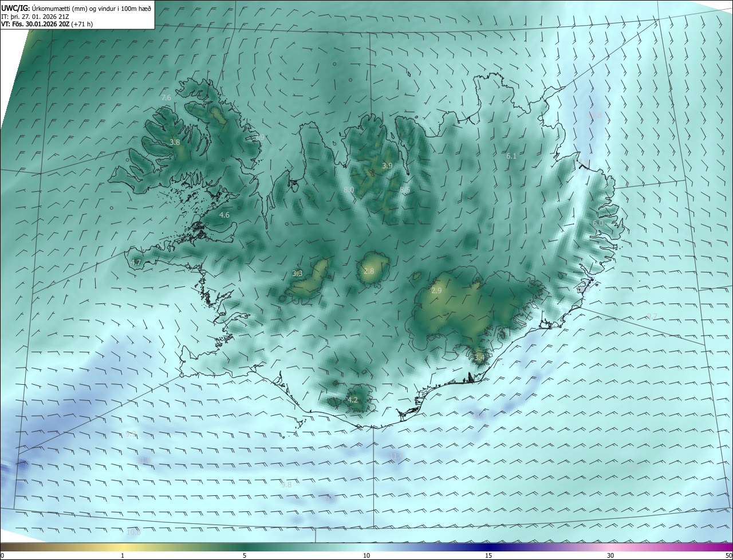Click the 1 tick on the color scale
This screenshot has width=733, height=560.
point(123,555)
